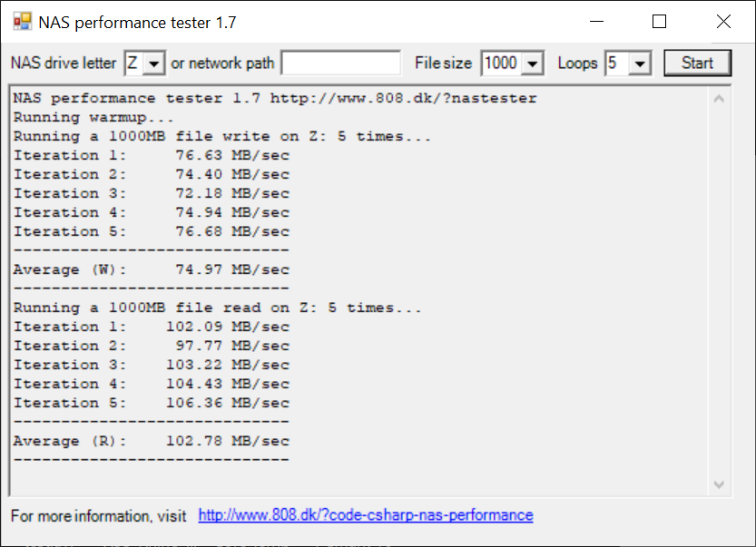
Task: Click the '1000MB file read on Z:' line
Action: (x=217, y=308)
